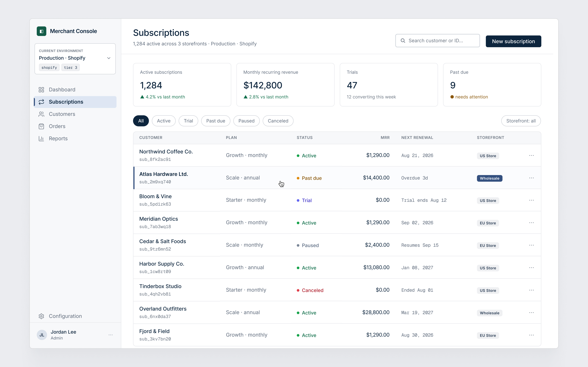Image resolution: width=588 pixels, height=367 pixels.
Task: Switch to the Paused filter
Action: (246, 121)
